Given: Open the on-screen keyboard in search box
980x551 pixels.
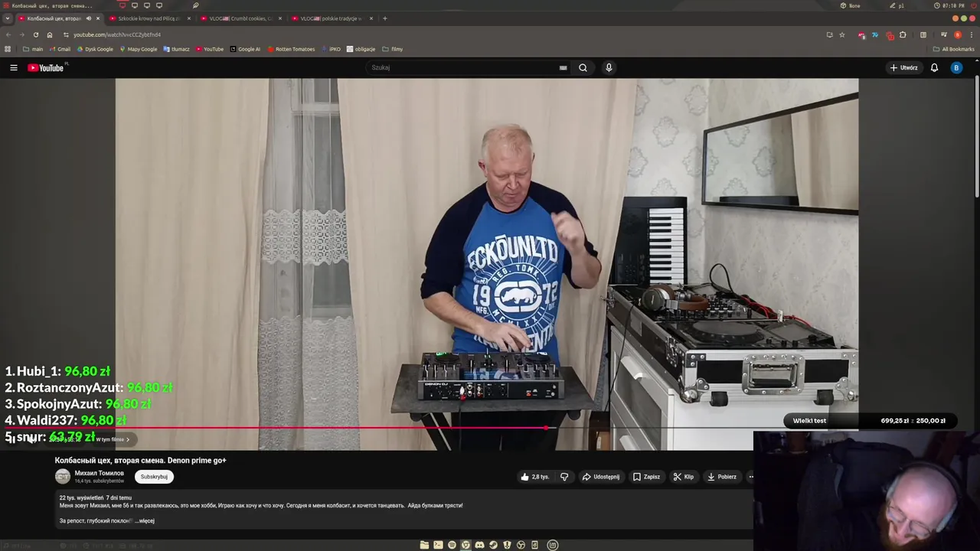Looking at the screenshot, I should click(563, 67).
